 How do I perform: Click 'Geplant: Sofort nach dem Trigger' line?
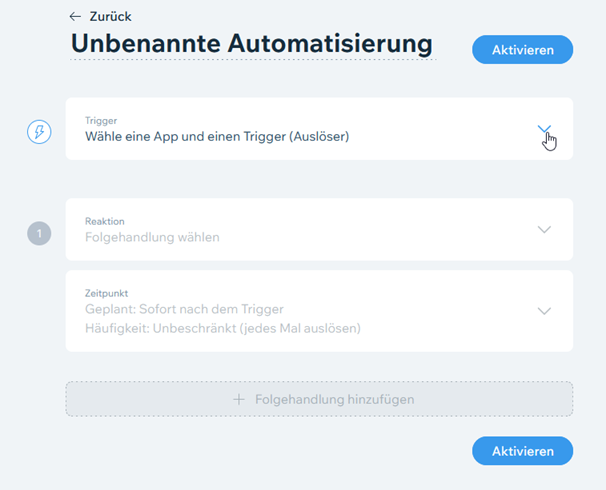pyautogui.click(x=184, y=309)
